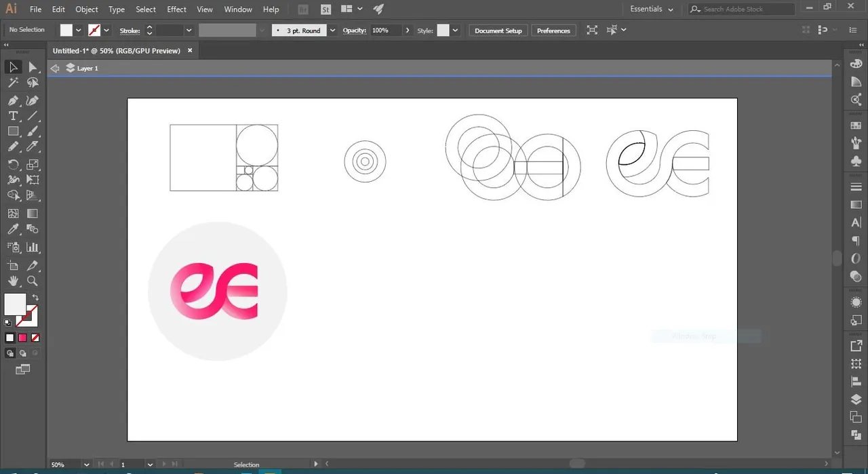Expand the stroke weight dropdown

point(189,31)
